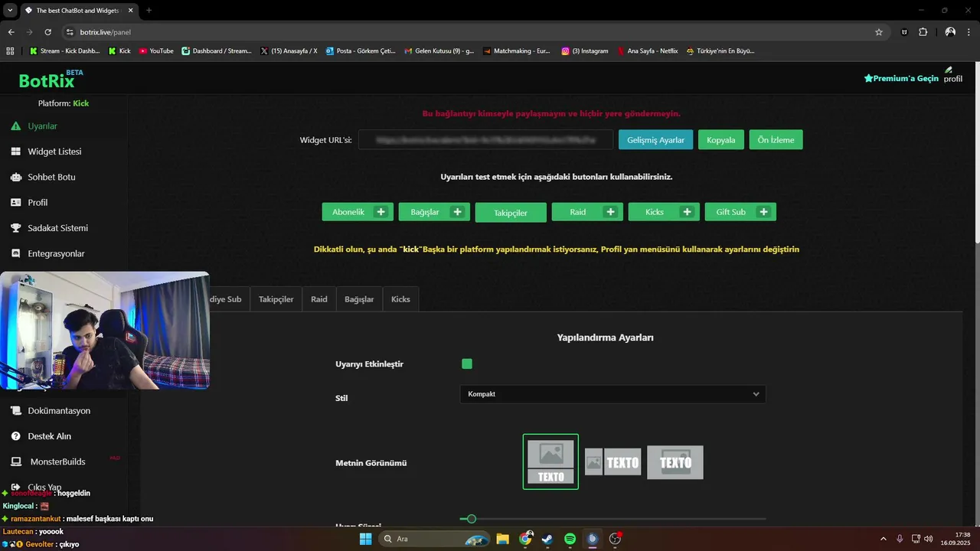Open the Chrome three-dot menu
This screenshot has width=980, height=551.
point(969,32)
